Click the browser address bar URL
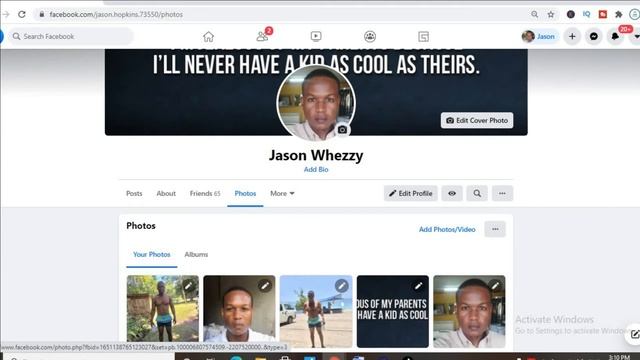640x360 pixels. pos(116,14)
